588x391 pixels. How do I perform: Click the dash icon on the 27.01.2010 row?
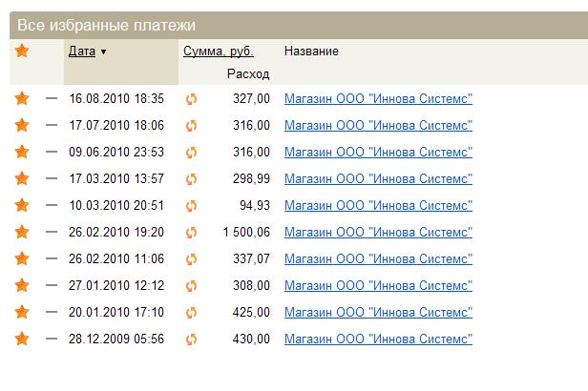[x=52, y=285]
